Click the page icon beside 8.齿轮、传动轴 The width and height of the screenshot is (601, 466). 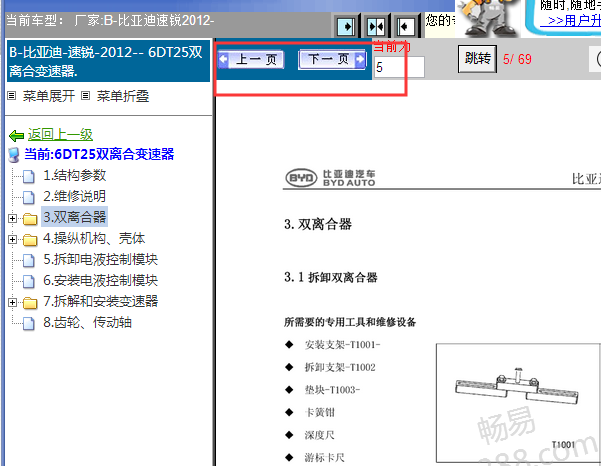point(29,323)
